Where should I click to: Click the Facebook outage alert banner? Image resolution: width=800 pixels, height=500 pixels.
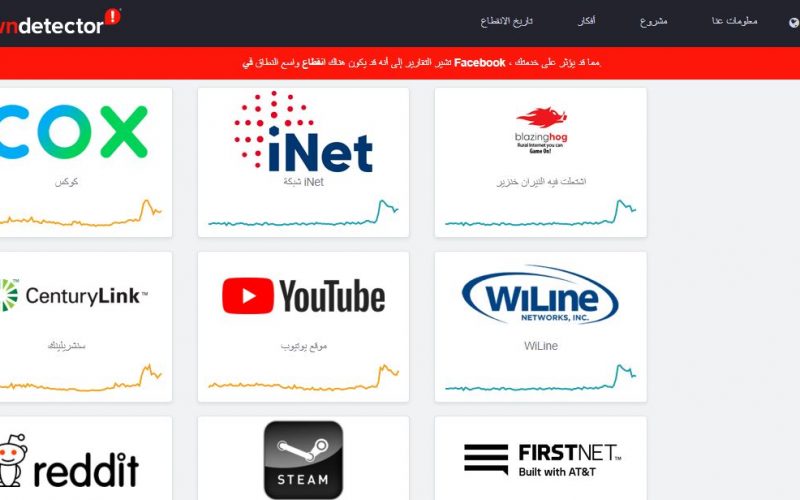(x=400, y=63)
